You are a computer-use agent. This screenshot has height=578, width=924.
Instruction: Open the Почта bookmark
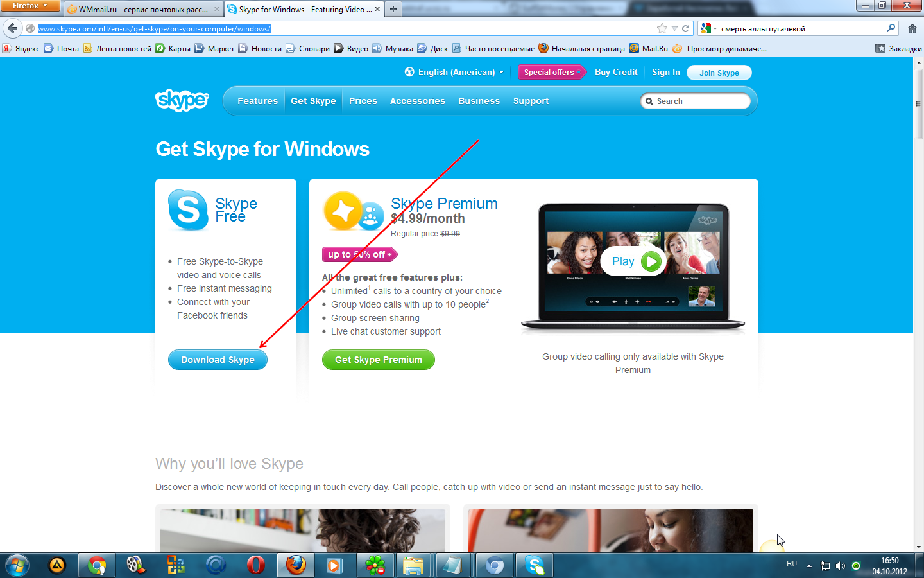[61, 48]
